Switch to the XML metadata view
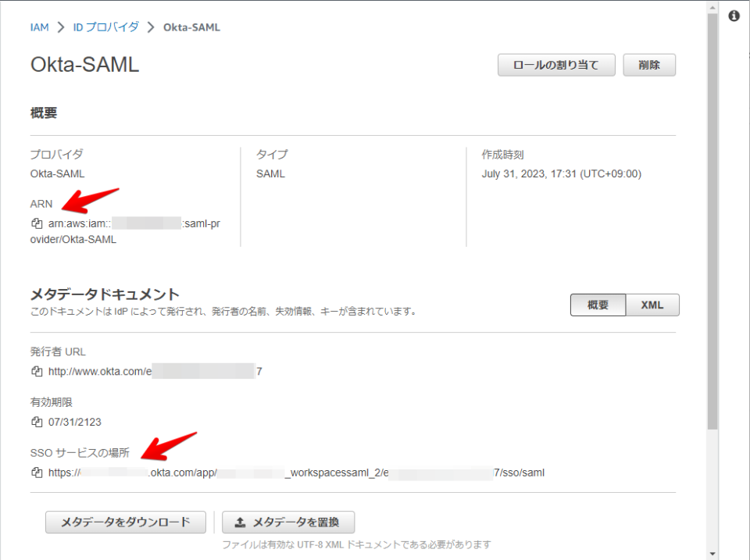Screen dimensions: 750x560 [x=652, y=305]
